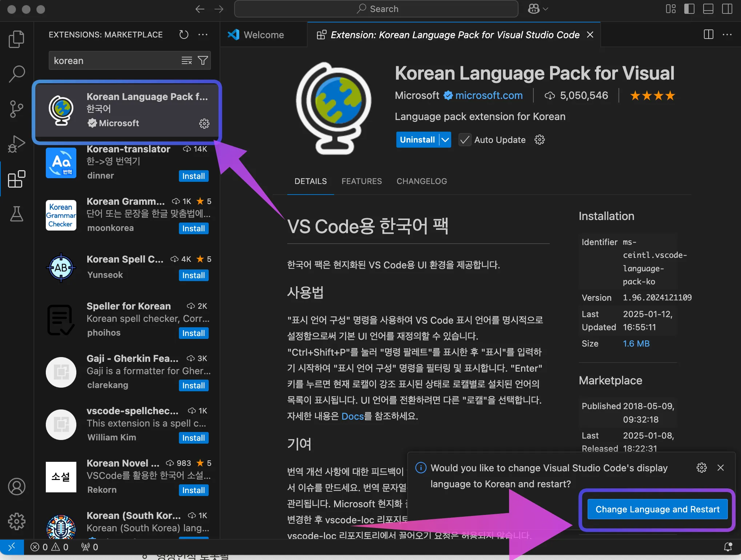Viewport: 741px width, 560px height.
Task: Toggle the primary side bar visibility
Action: (x=689, y=9)
